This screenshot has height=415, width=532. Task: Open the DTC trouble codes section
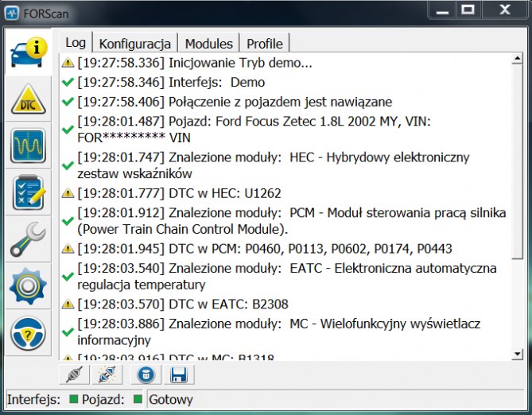pos(29,99)
